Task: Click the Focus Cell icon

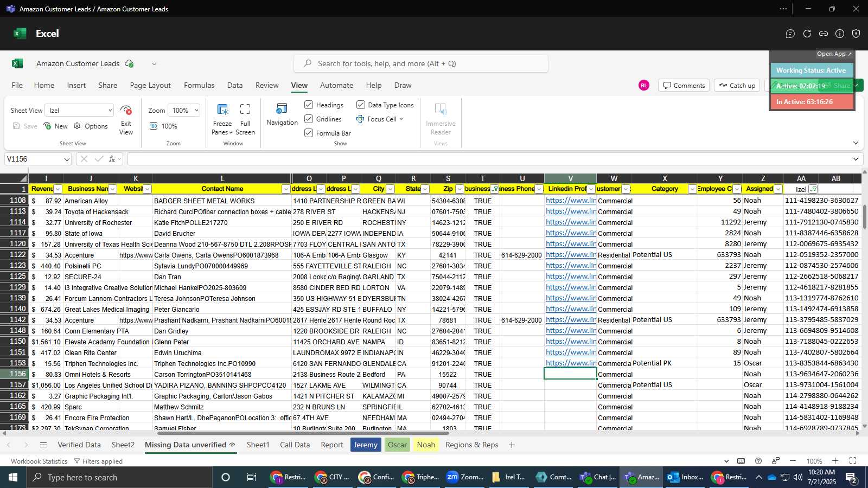Action: click(360, 119)
